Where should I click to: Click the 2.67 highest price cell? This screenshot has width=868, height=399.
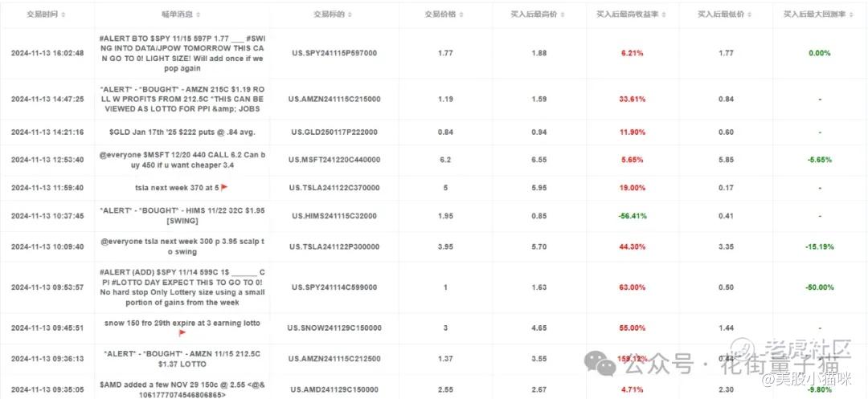[x=538, y=389]
